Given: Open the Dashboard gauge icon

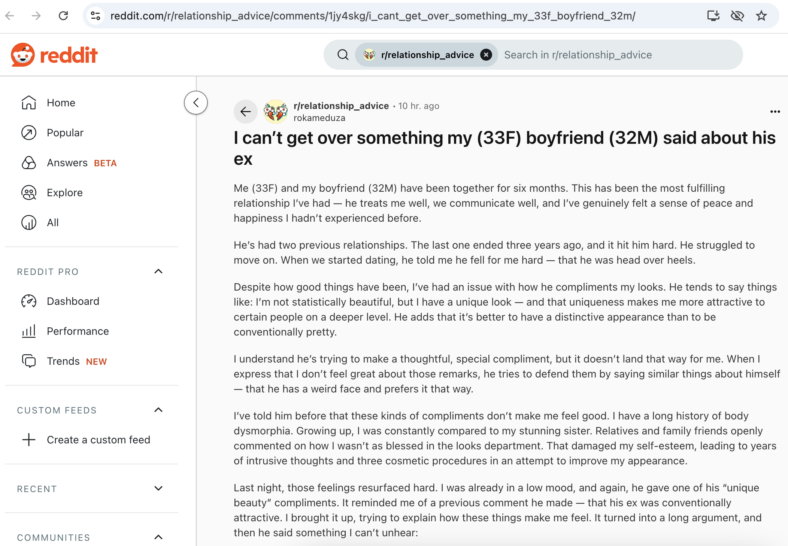Looking at the screenshot, I should pyautogui.click(x=29, y=301).
